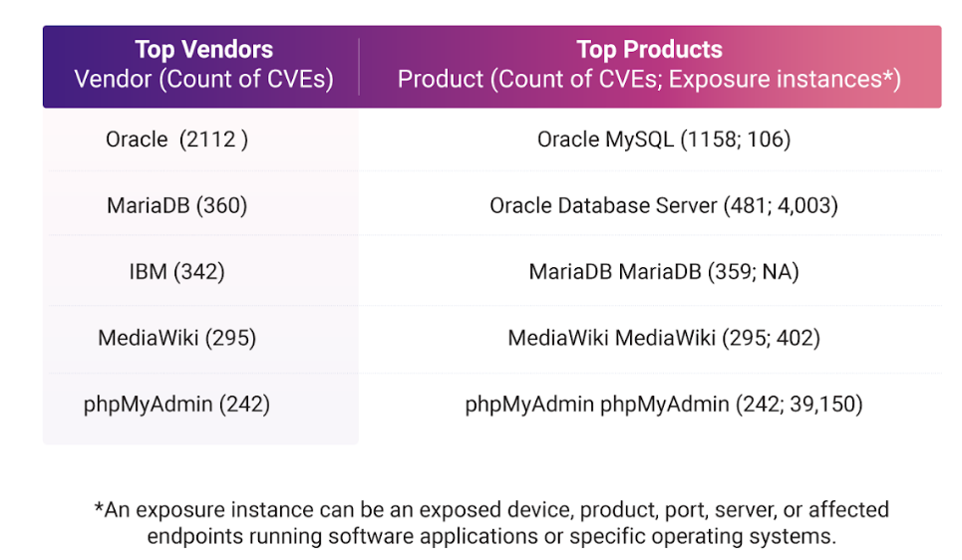Select the MediaWiki (295) vendor cell
The width and height of the screenshot is (962, 560).
click(176, 338)
